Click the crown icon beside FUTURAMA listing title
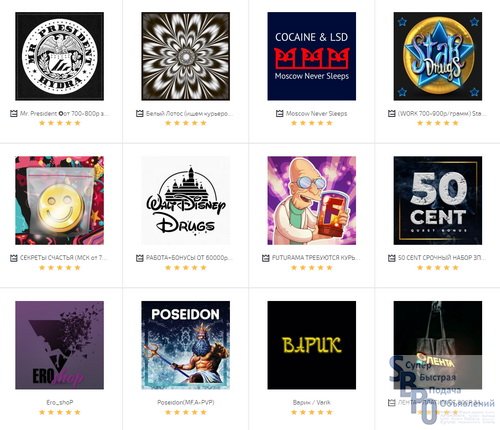 coord(266,258)
